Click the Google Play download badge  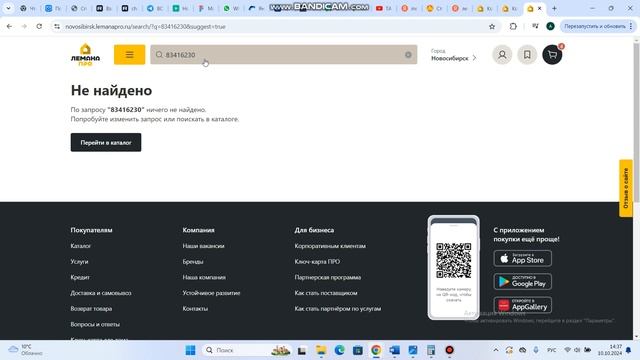click(522, 282)
